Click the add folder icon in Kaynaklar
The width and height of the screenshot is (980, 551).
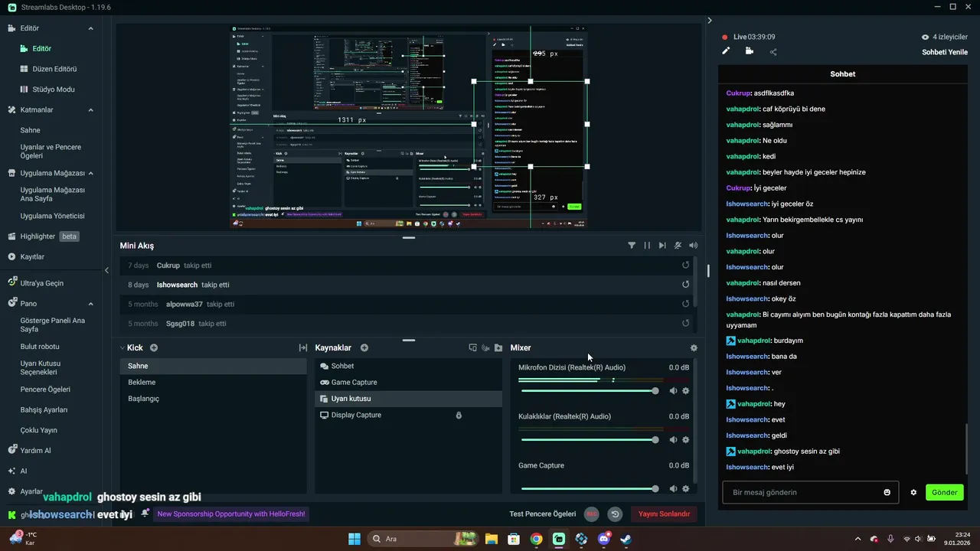tap(498, 347)
